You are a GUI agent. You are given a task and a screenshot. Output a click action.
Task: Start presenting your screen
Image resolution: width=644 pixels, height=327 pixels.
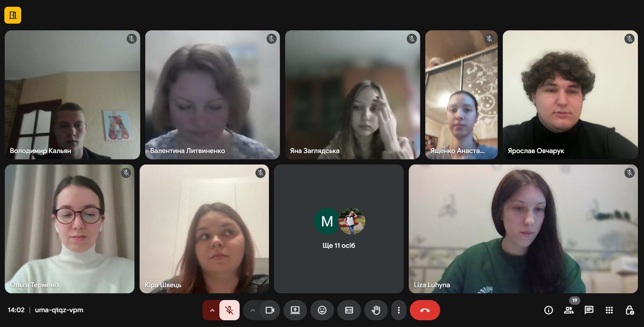[295, 310]
